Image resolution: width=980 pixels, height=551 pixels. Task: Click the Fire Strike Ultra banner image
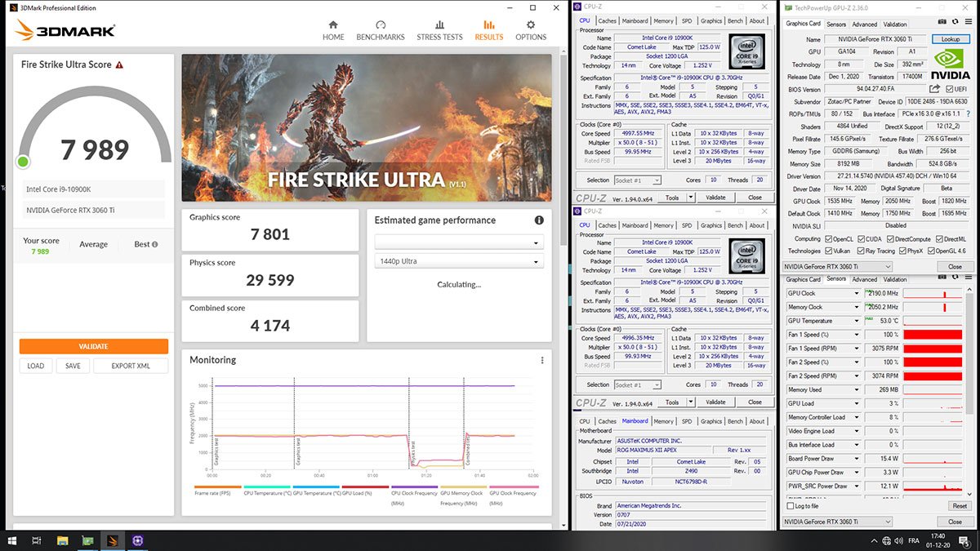coord(366,126)
